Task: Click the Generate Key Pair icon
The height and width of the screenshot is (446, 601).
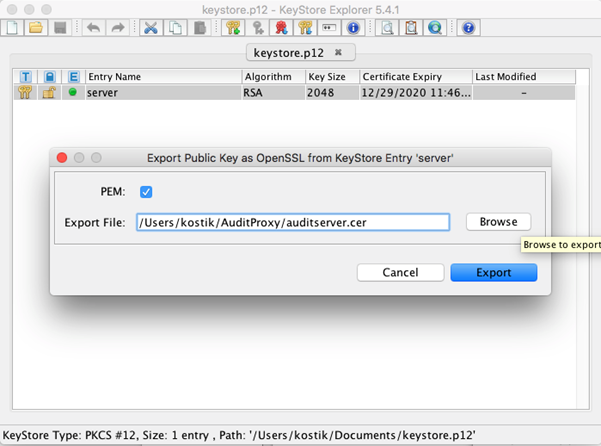Action: tap(233, 28)
